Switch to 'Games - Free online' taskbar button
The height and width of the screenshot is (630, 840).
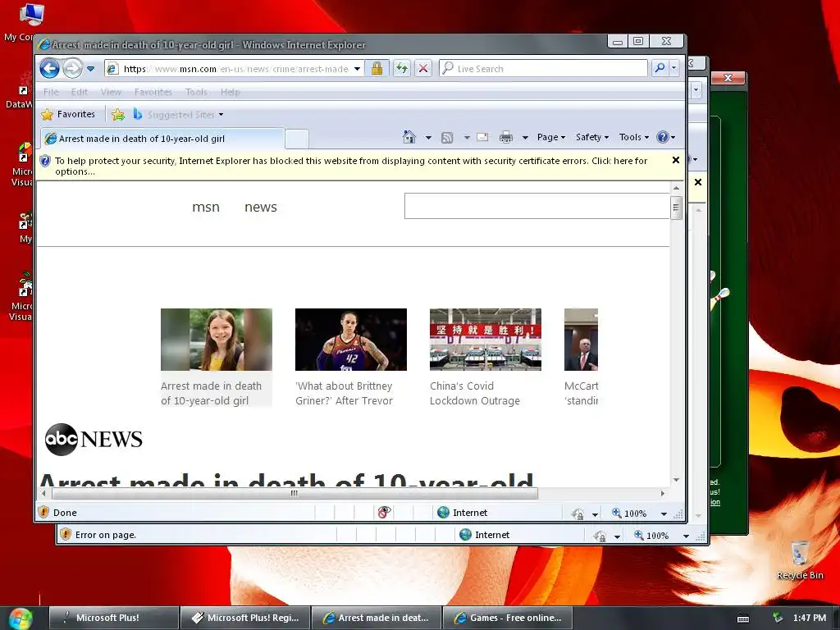tap(508, 618)
